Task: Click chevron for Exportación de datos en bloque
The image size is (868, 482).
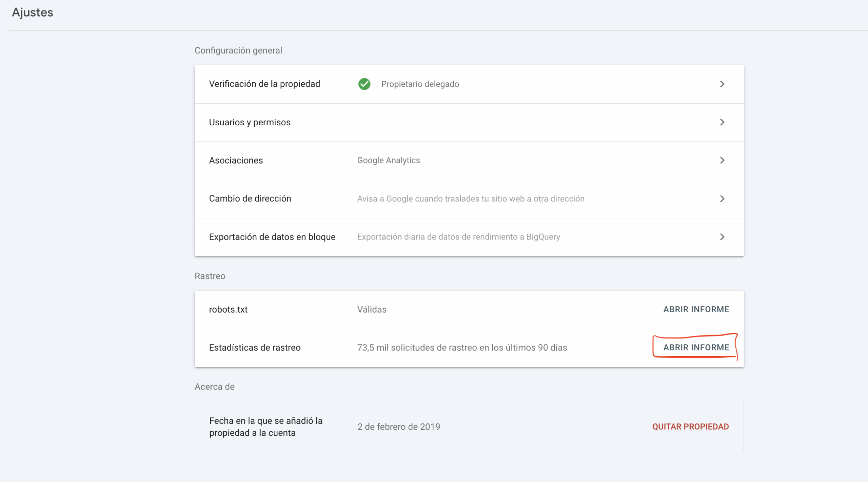Action: point(722,237)
